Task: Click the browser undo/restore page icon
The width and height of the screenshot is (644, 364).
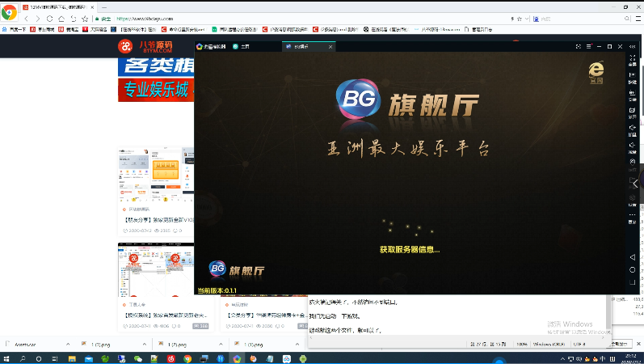Action: click(x=73, y=19)
